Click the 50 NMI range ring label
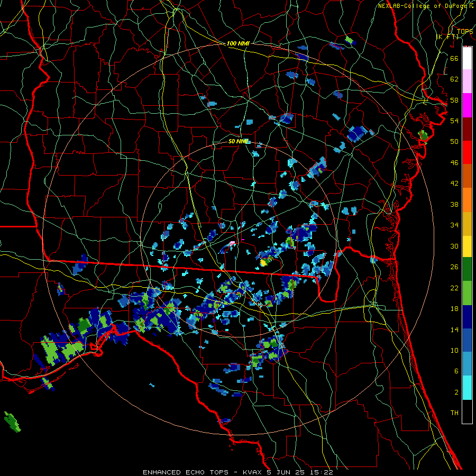Image resolution: width=476 pixels, height=476 pixels. tap(239, 141)
